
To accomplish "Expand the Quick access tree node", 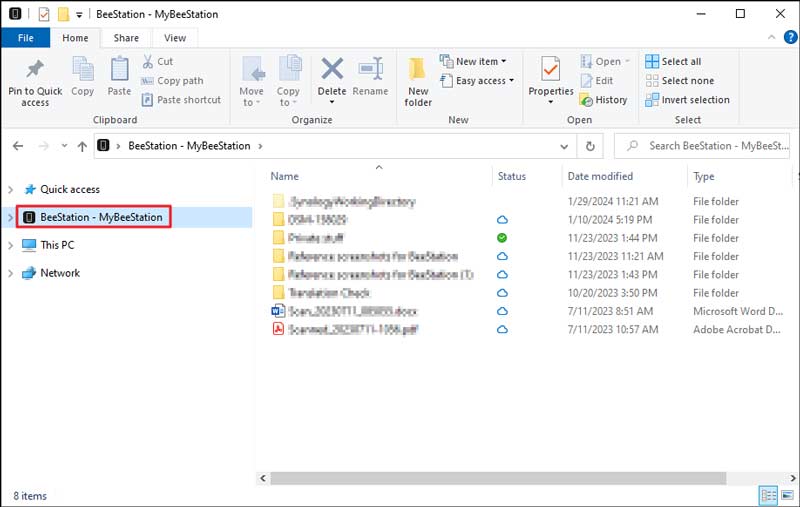I will pyautogui.click(x=10, y=190).
